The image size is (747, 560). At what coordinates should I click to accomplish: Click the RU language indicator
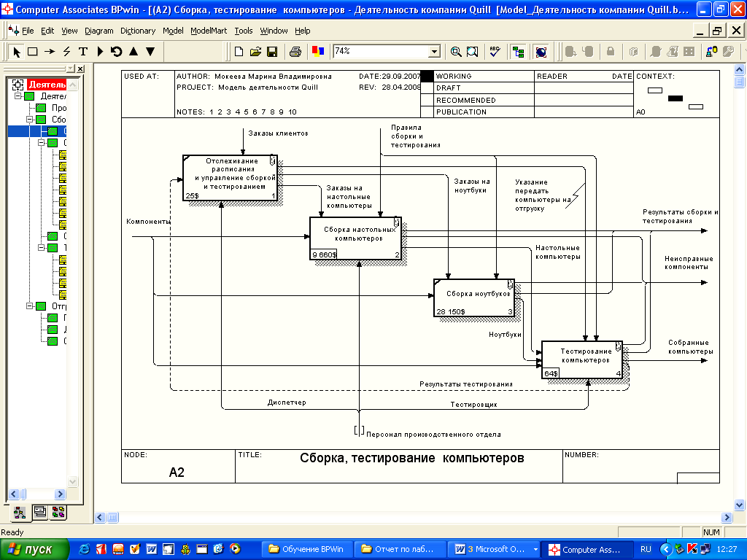coord(646,549)
